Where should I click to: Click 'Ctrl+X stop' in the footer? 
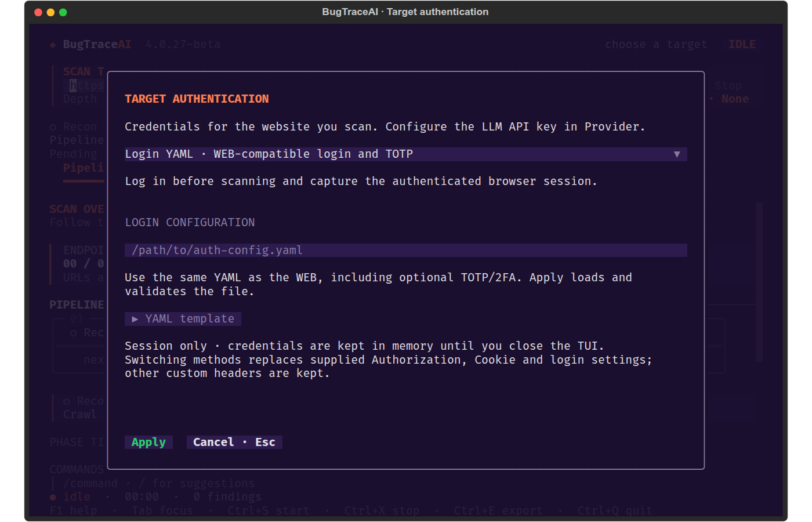[382, 510]
